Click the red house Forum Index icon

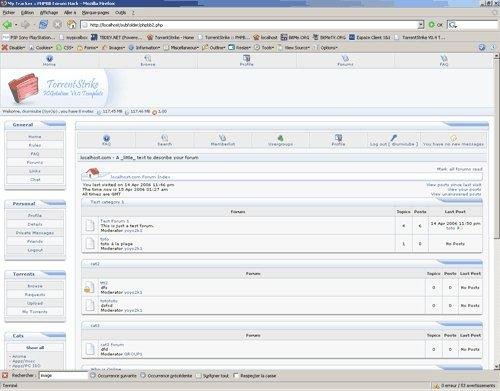coord(93,173)
